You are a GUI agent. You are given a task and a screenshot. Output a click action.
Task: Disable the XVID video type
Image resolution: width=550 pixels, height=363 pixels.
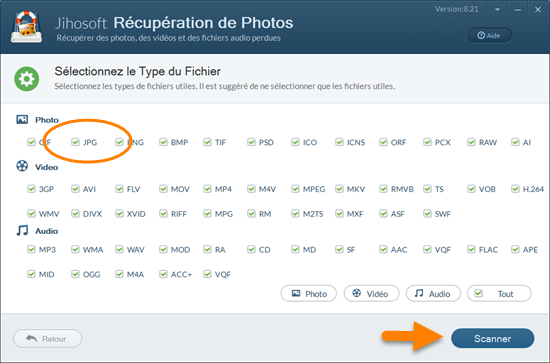[120, 214]
